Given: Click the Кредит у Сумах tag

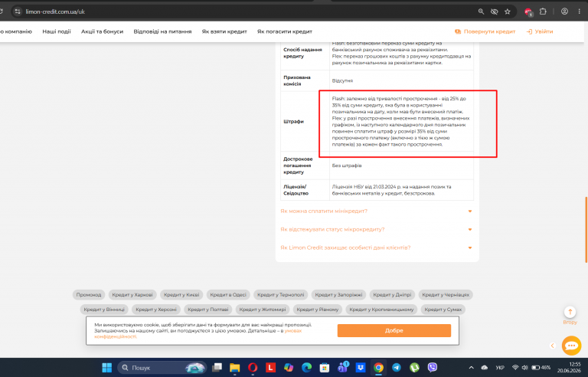Looking at the screenshot, I should 443,310.
